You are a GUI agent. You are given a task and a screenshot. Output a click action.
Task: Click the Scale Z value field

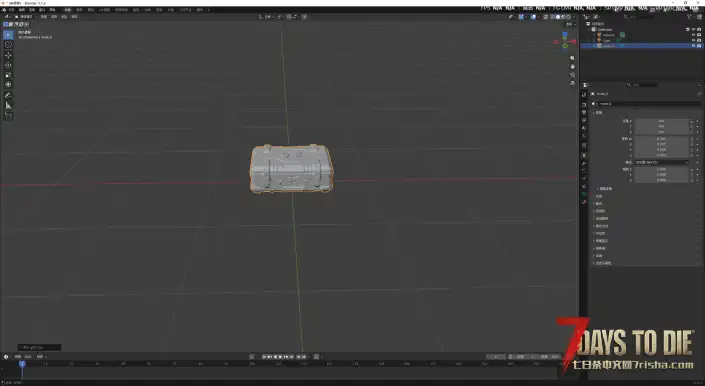(662, 180)
